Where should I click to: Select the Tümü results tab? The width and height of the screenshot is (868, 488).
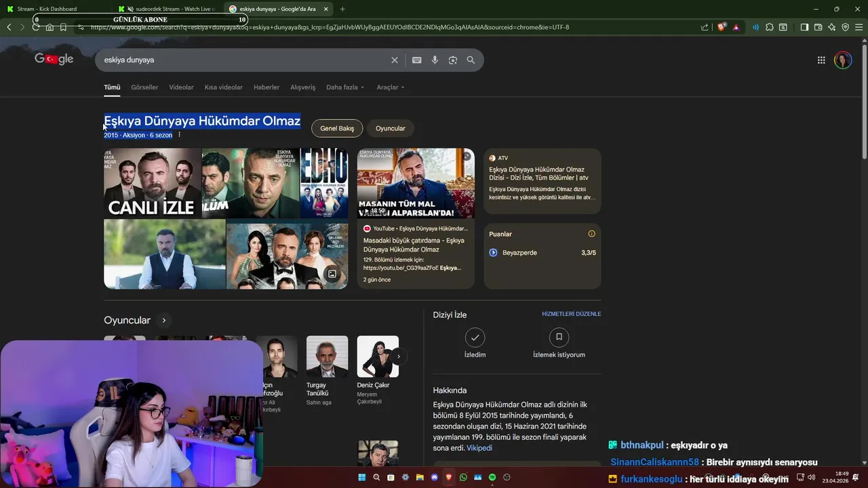[x=112, y=87]
